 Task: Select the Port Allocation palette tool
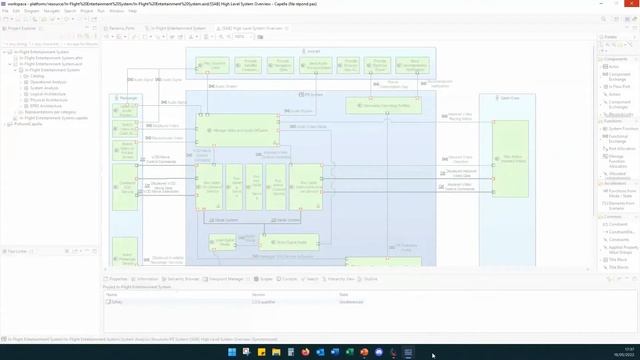pos(618,149)
